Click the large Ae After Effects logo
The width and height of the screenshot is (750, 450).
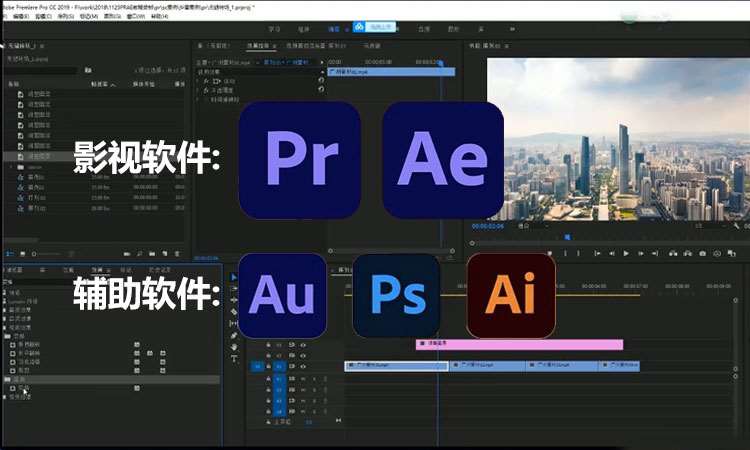[443, 161]
